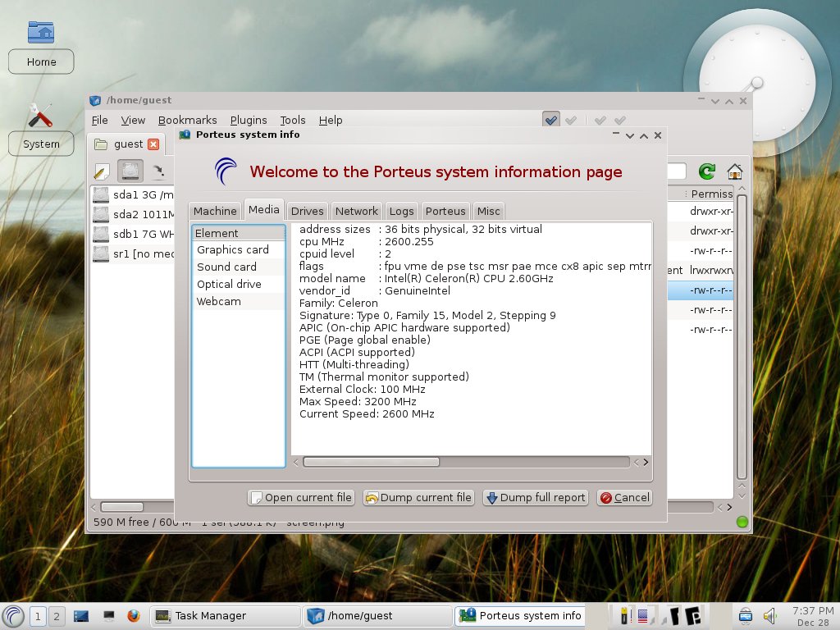Switch to virtual desktop 2
This screenshot has height=630, width=840.
pyautogui.click(x=57, y=617)
